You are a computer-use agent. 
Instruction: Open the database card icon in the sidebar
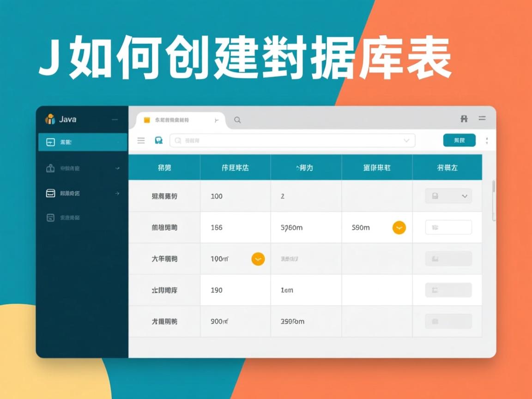pyautogui.click(x=51, y=193)
